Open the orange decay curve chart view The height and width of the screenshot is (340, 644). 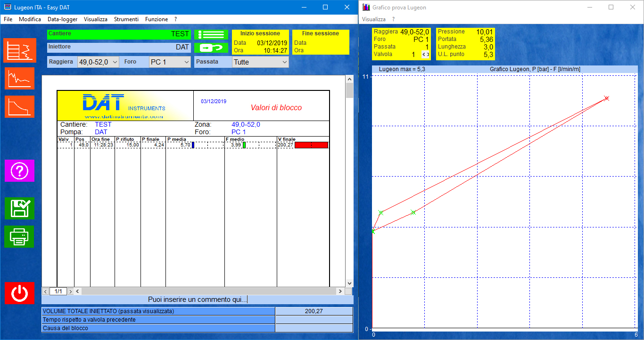[19, 106]
